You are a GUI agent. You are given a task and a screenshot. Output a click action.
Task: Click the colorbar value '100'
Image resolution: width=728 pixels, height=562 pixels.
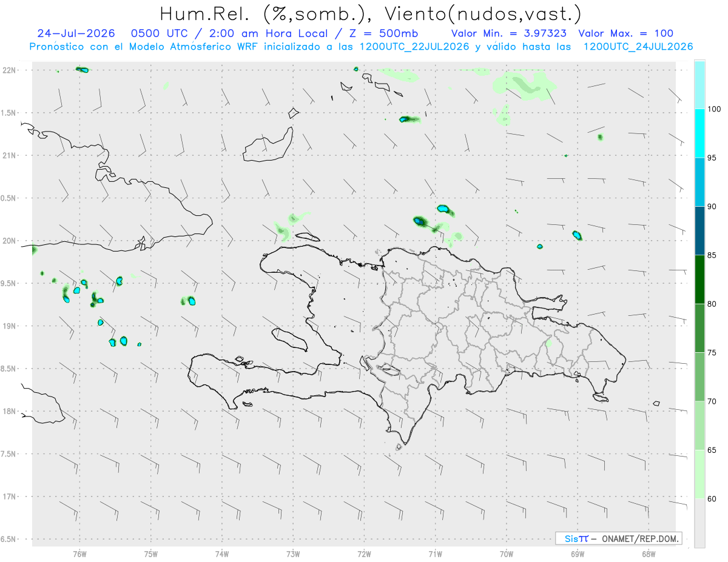[714, 109]
